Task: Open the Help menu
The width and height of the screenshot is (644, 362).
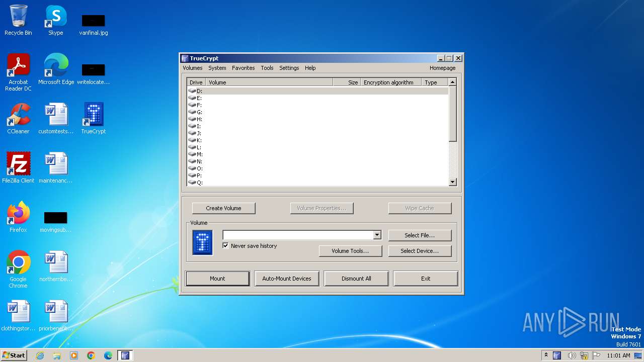Action: point(310,68)
